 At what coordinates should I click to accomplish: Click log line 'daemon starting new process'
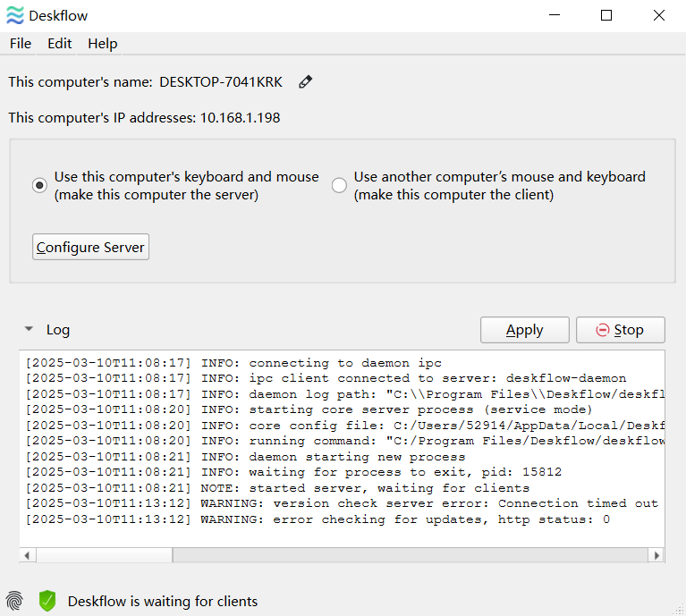pyautogui.click(x=245, y=457)
